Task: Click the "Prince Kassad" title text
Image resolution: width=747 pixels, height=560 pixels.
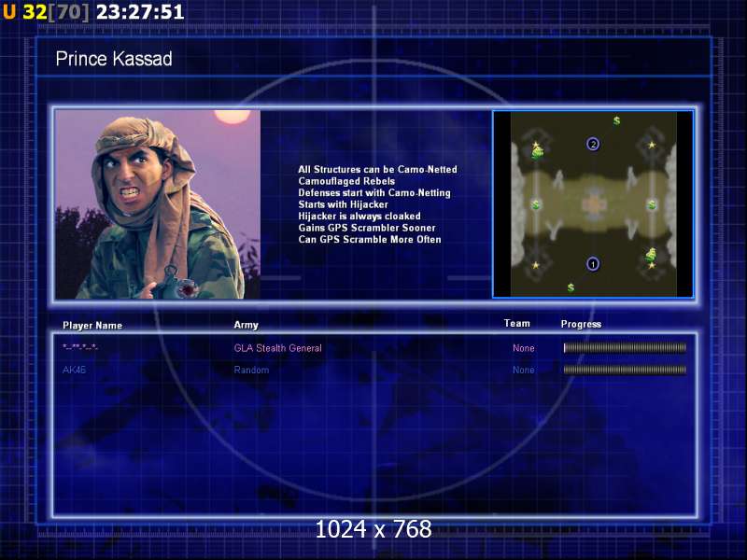Action: [x=114, y=59]
